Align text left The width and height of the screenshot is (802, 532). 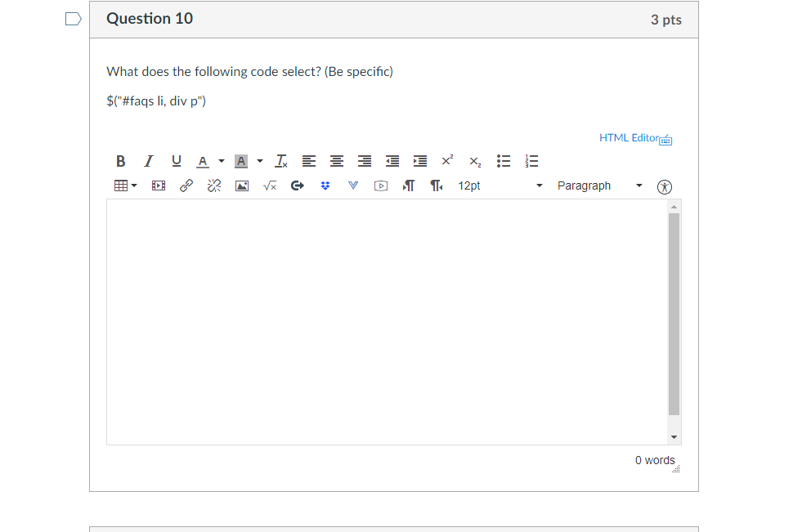coord(309,162)
